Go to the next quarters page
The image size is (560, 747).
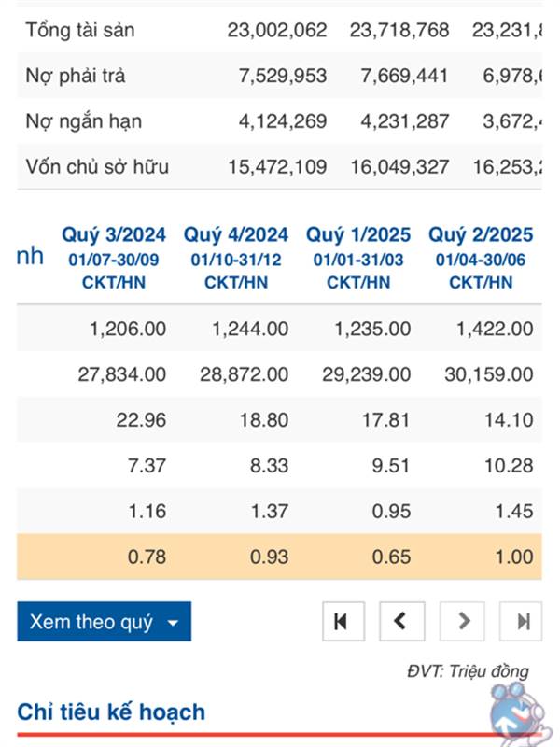463,621
